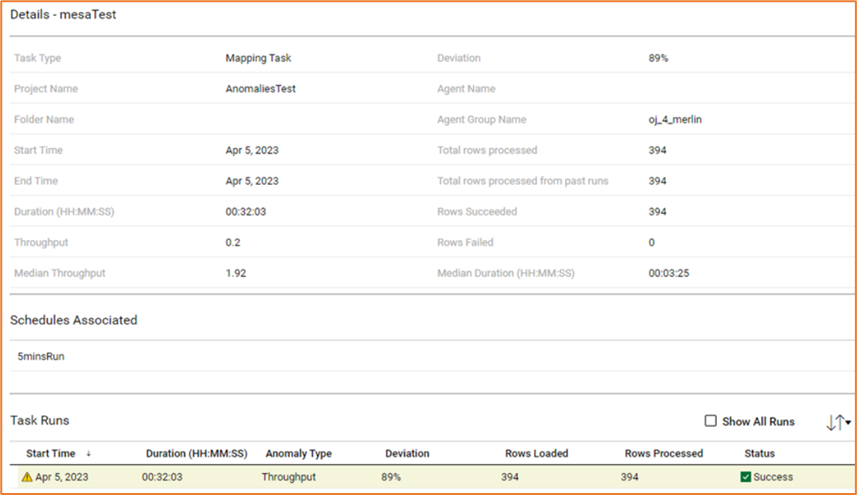The image size is (857, 495).
Task: Click the Throughput value 0.2
Action: click(233, 242)
